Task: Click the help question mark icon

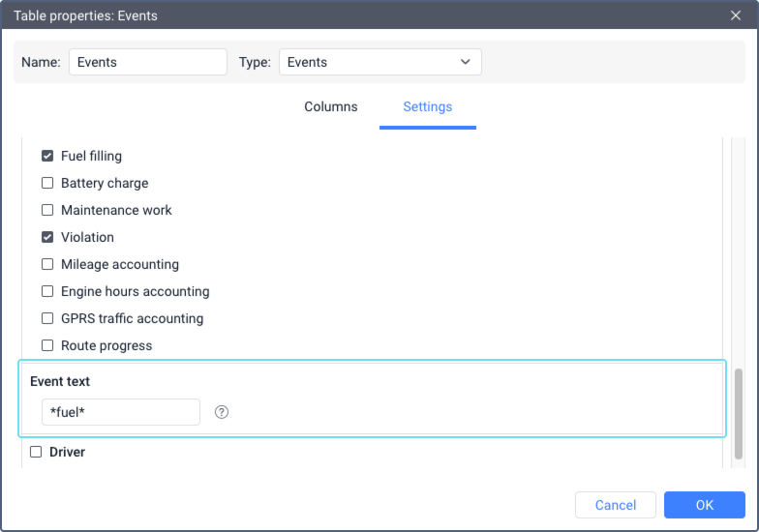Action: (x=221, y=412)
